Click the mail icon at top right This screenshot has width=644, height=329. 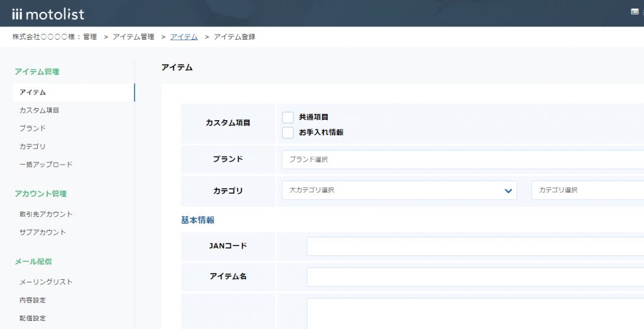click(x=634, y=11)
